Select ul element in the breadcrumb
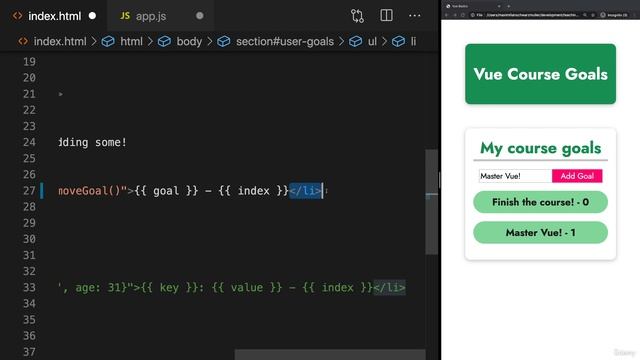The width and height of the screenshot is (640, 360). pos(372,42)
